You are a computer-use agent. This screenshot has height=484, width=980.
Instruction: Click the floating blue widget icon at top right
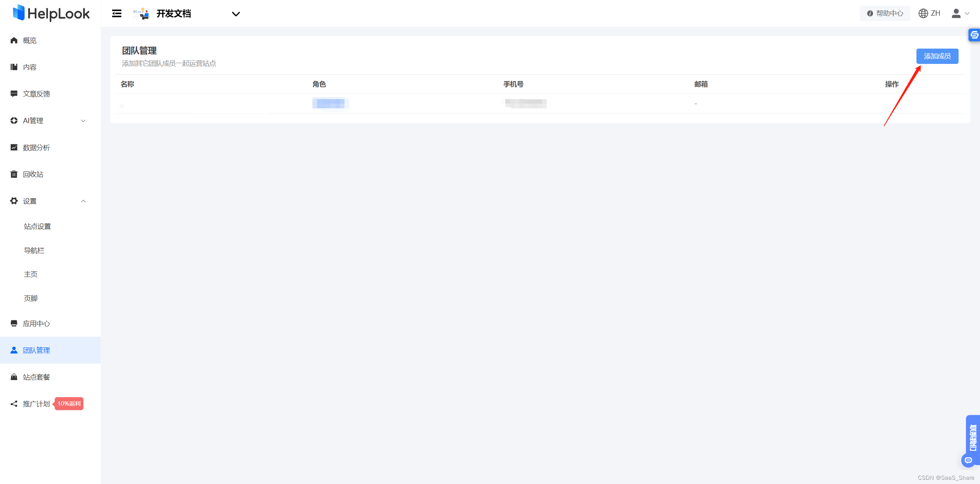[x=974, y=35]
